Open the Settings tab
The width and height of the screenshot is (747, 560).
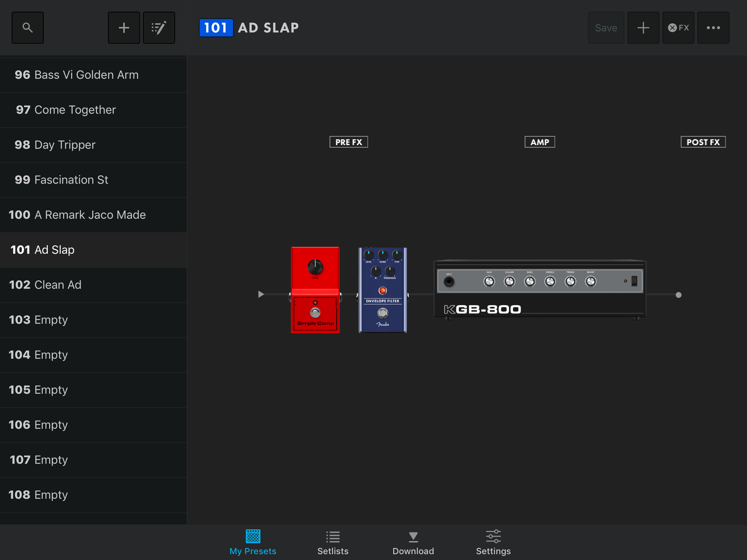(494, 542)
